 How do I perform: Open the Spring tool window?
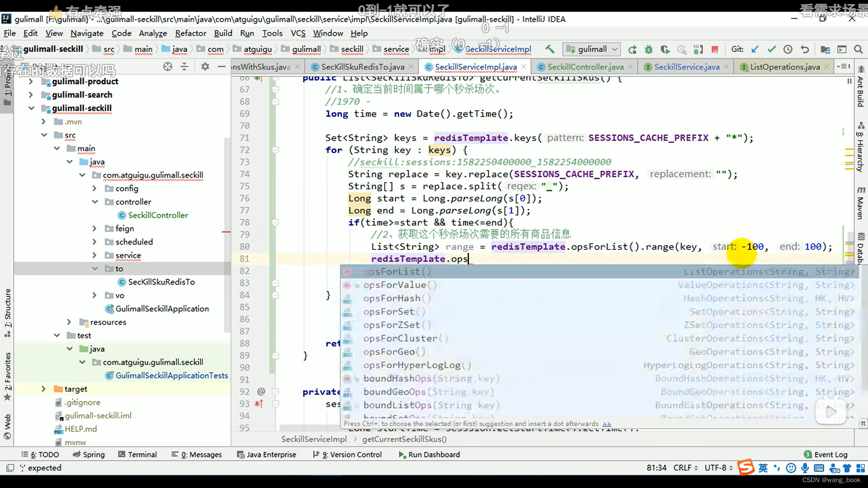(x=89, y=455)
